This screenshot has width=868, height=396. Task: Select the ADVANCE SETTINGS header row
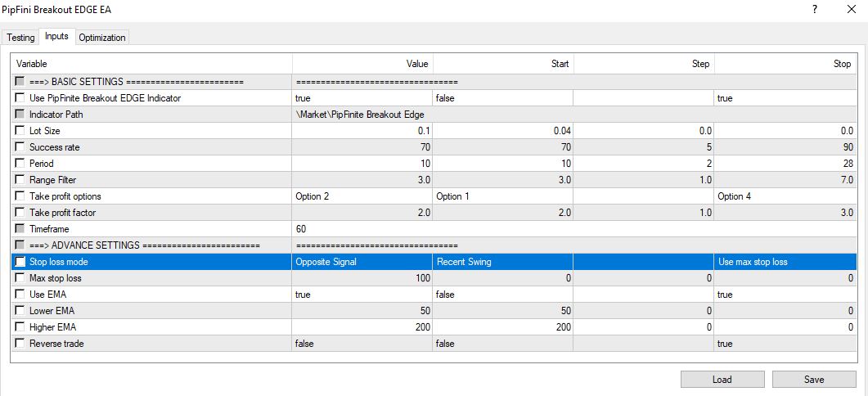click(434, 245)
